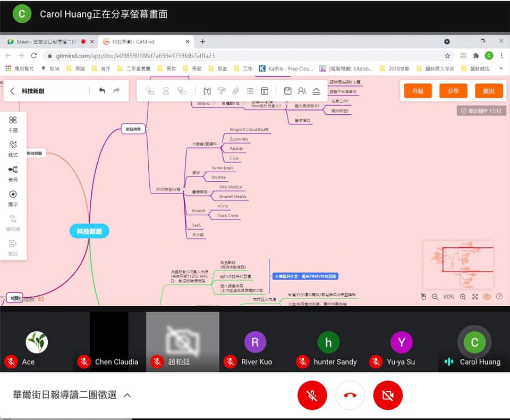The height and width of the screenshot is (420, 510).
Task: Open the 寫作 bookmark folder
Action: coord(101,69)
